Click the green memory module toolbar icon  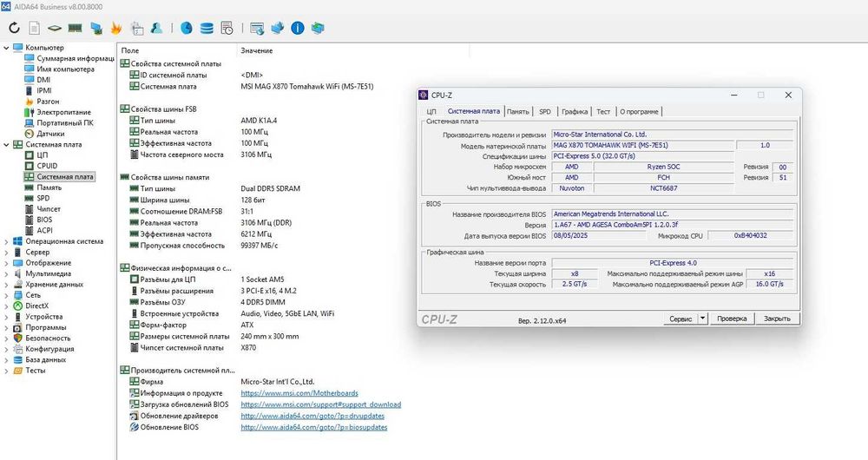coord(75,28)
